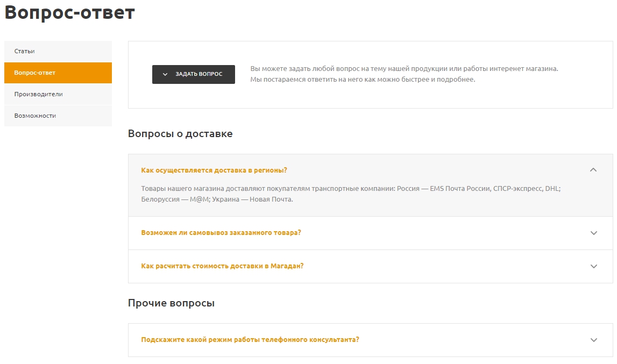This screenshot has width=617, height=364.
Task: Collapse question Как осуществляется доставка в регионы?
Action: (214, 170)
